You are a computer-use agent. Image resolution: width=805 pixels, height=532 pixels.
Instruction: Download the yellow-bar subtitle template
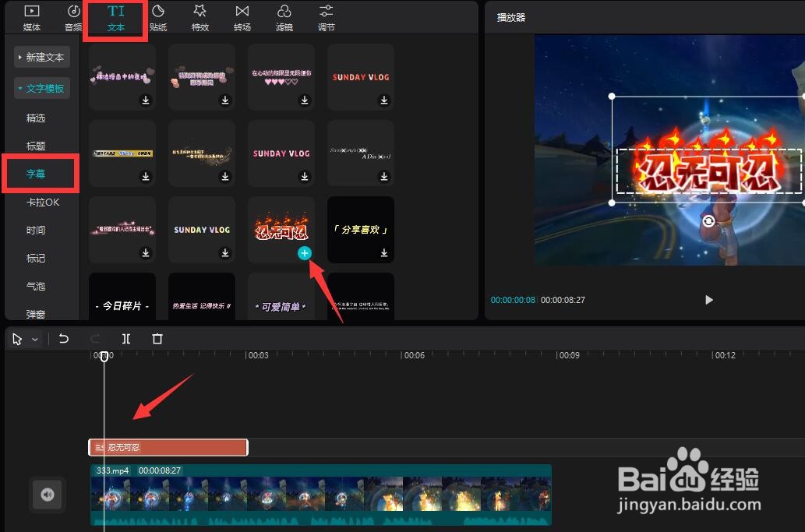[x=146, y=177]
